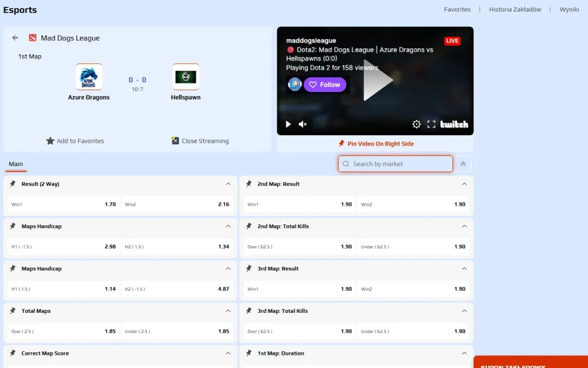The width and height of the screenshot is (588, 368).
Task: Bet on Win2 at 2.16 in Result (2 Way)
Action: tap(177, 204)
